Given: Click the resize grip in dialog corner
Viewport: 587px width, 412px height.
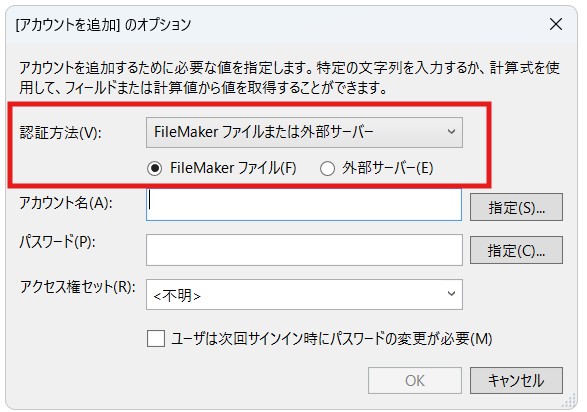Looking at the screenshot, I should pos(569,401).
